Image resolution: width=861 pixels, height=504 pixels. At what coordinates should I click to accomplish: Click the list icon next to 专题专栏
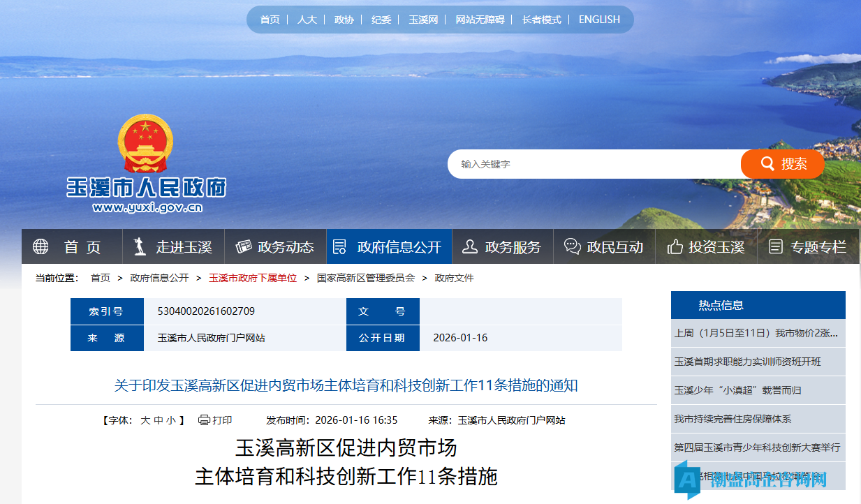(775, 245)
